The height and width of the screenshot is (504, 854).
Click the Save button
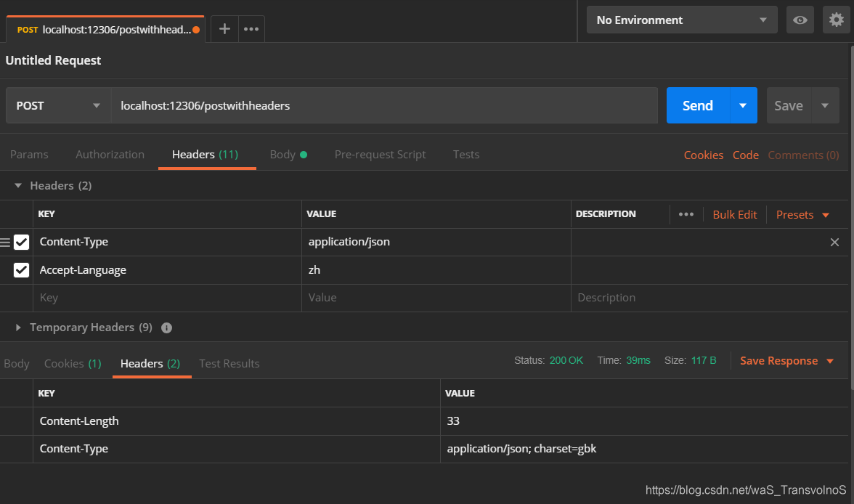tap(789, 106)
